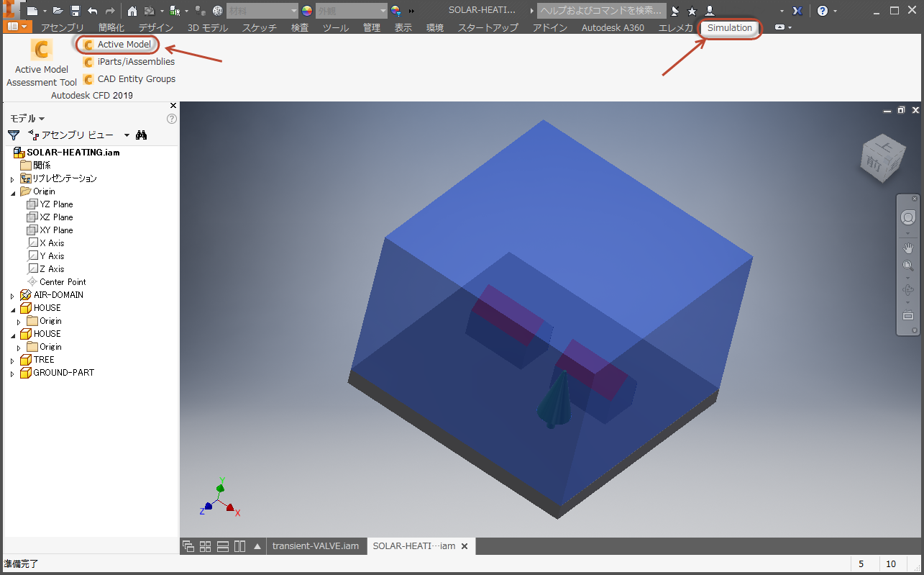924x575 pixels.
Task: Open Help question mark icon
Action: (x=823, y=11)
